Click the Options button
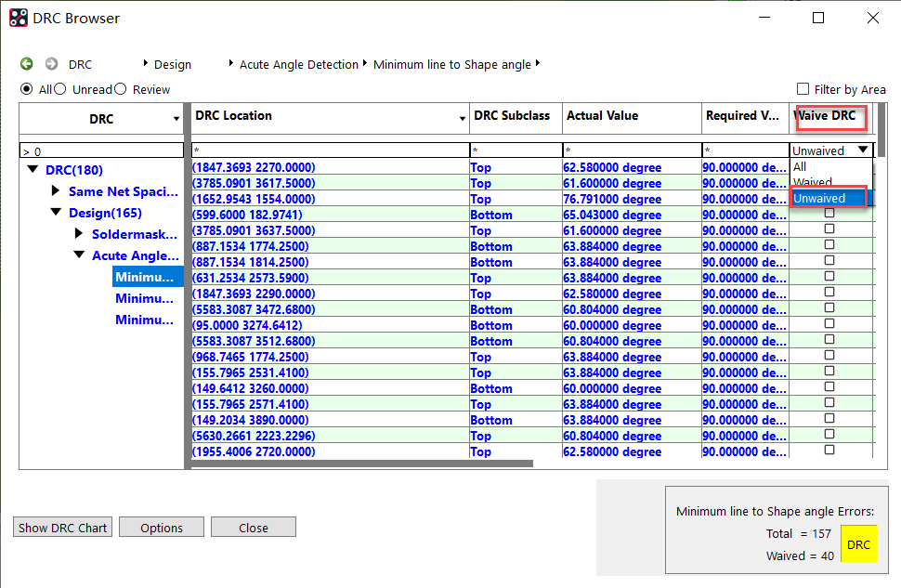 click(x=162, y=528)
